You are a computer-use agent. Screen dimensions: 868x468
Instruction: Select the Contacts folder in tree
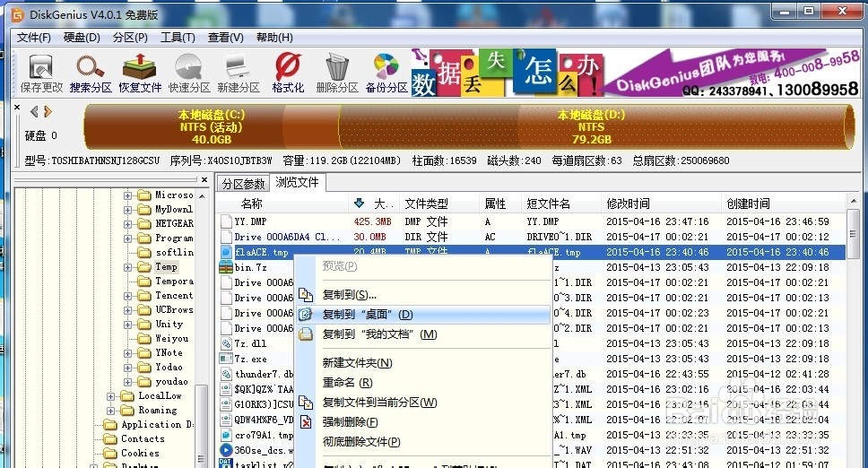tap(143, 438)
